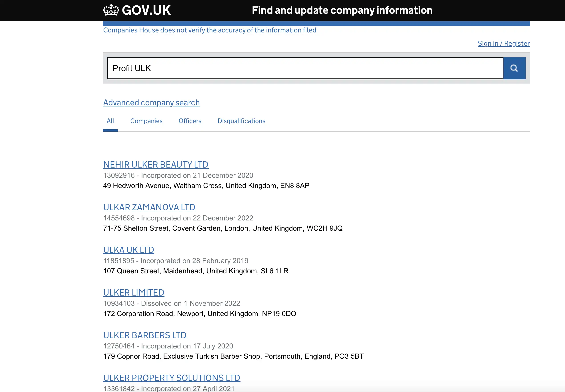Focus the company search input field
Screen dimensions: 565x392
[305, 68]
